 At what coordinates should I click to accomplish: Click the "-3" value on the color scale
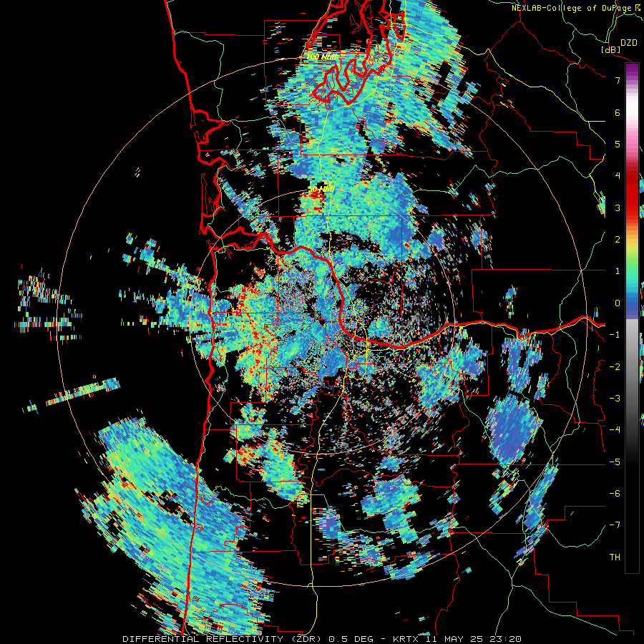click(615, 399)
